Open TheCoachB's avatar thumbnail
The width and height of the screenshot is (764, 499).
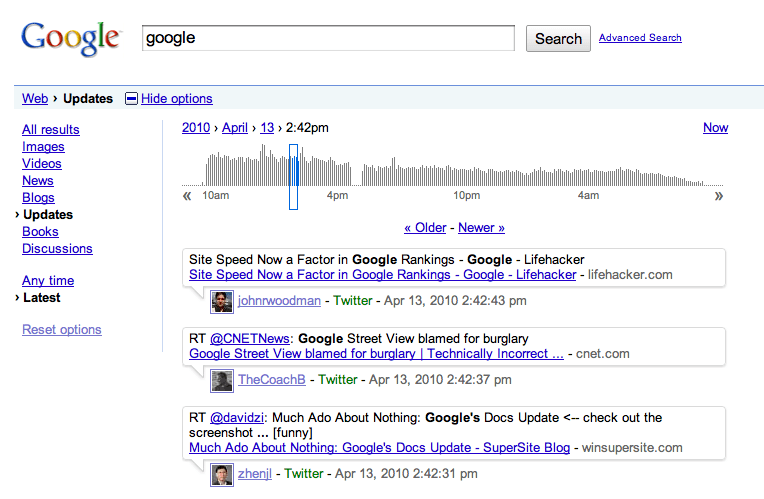pyautogui.click(x=222, y=381)
